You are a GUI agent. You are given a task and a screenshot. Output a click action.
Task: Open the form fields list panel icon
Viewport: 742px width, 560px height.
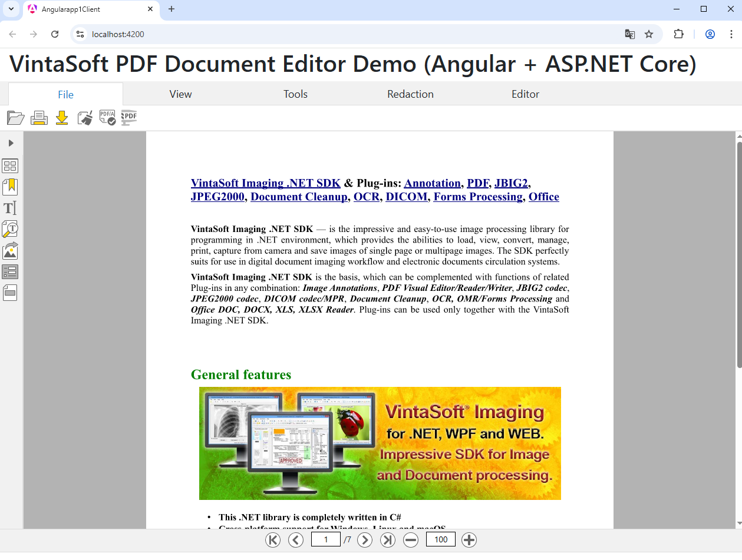coord(10,271)
